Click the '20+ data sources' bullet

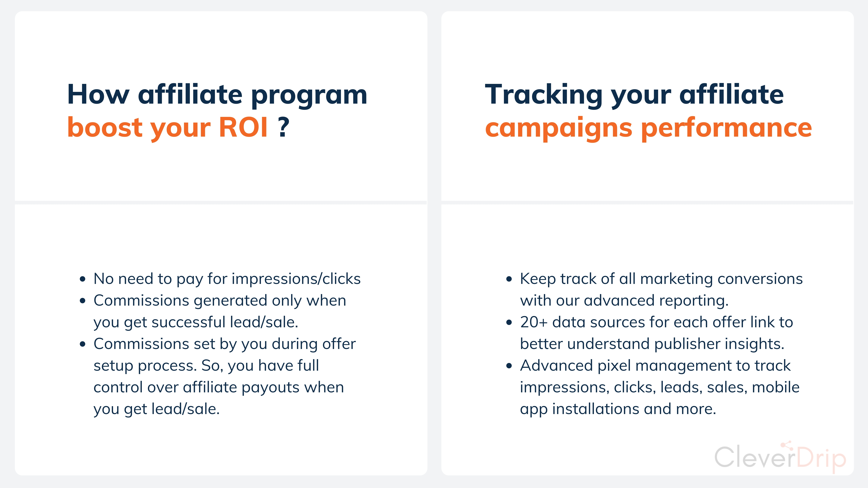tap(656, 333)
